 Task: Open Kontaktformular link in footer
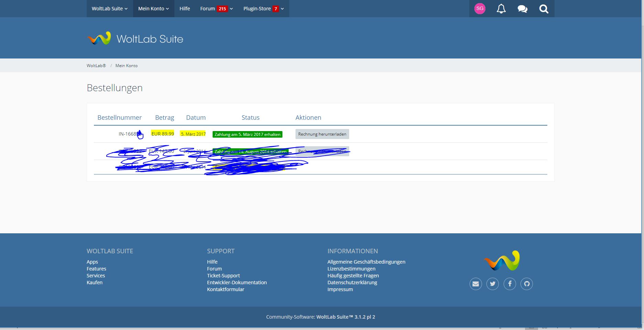(x=226, y=289)
